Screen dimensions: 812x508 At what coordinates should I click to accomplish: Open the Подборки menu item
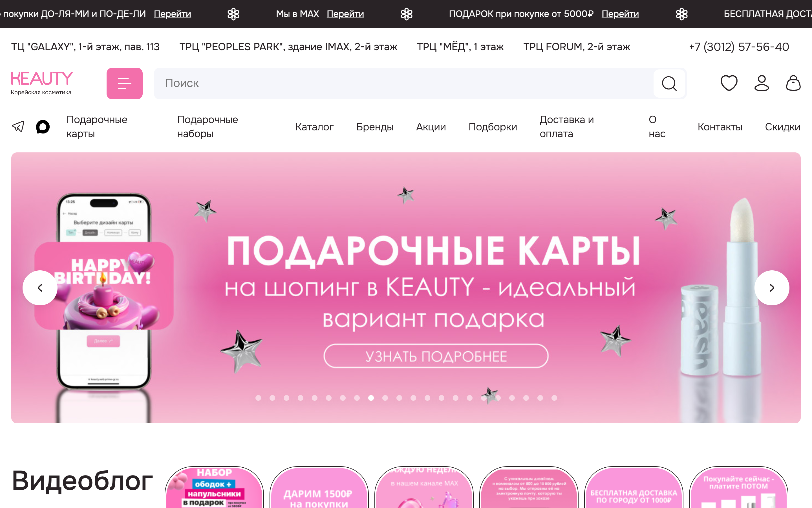[493, 127]
